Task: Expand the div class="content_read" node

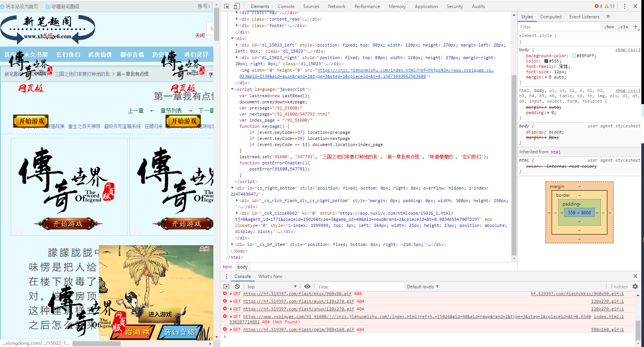Action: tap(237, 19)
